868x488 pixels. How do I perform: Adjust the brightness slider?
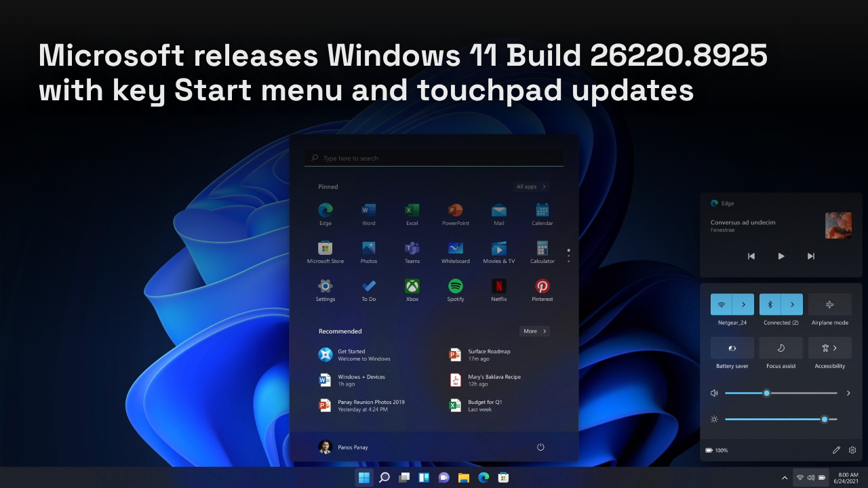[x=781, y=419]
